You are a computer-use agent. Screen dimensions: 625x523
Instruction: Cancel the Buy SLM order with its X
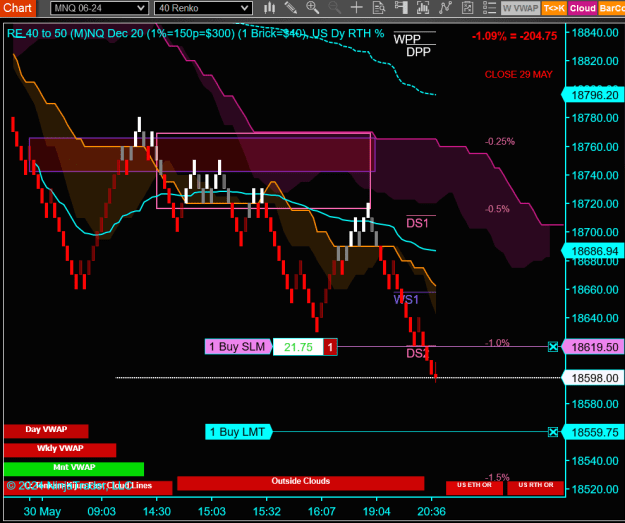click(x=553, y=347)
